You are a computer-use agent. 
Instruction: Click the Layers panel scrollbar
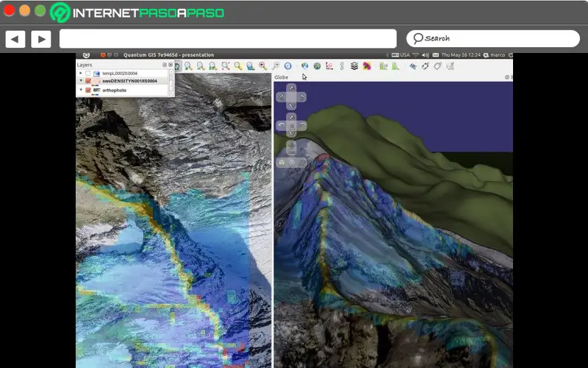[171, 83]
